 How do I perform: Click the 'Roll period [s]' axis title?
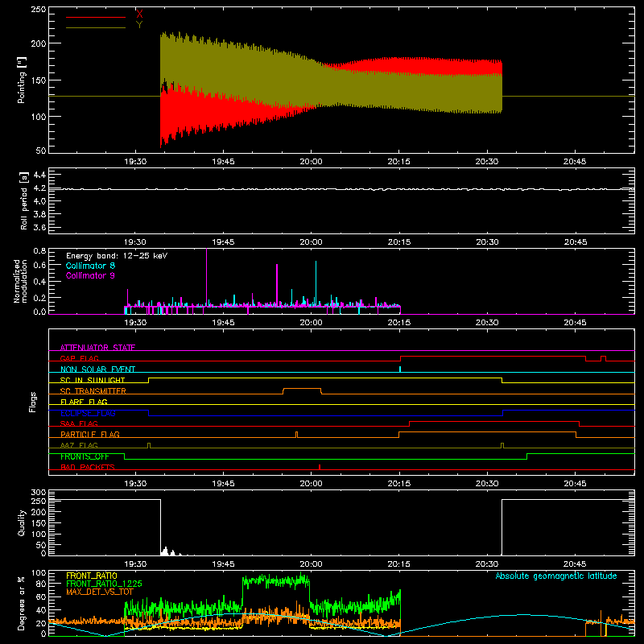[24, 200]
